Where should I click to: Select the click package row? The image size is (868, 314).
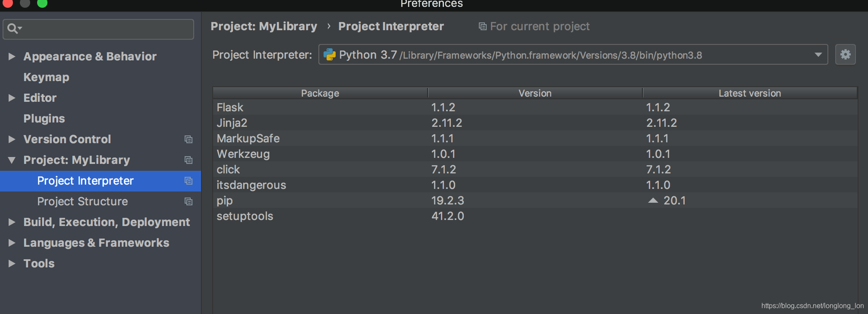(x=535, y=170)
